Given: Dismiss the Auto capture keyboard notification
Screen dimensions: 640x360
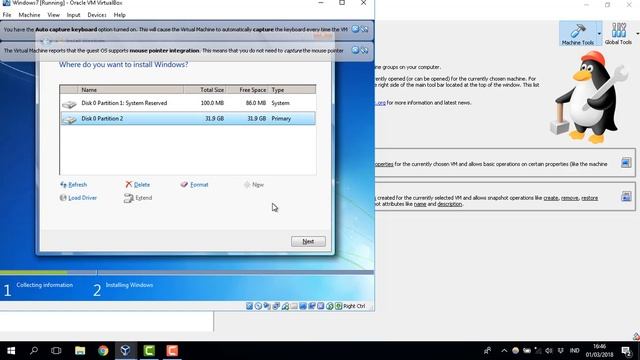Looking at the screenshot, I should click(x=355, y=29).
